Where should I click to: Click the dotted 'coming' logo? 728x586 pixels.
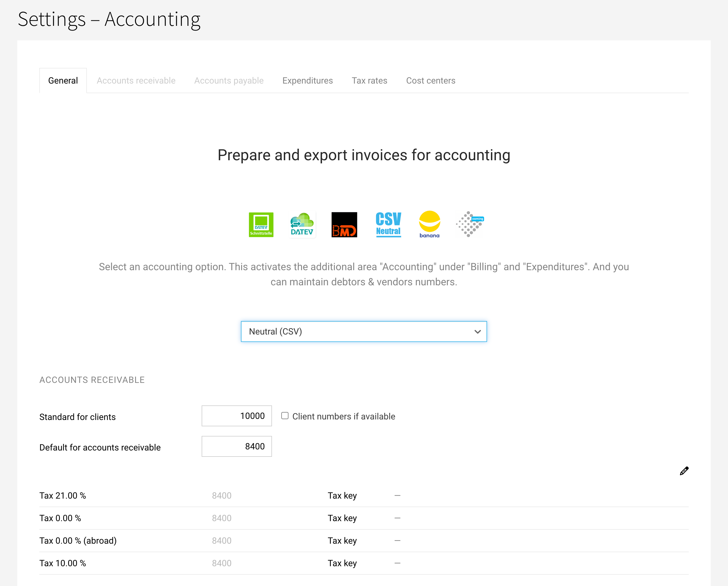470,224
